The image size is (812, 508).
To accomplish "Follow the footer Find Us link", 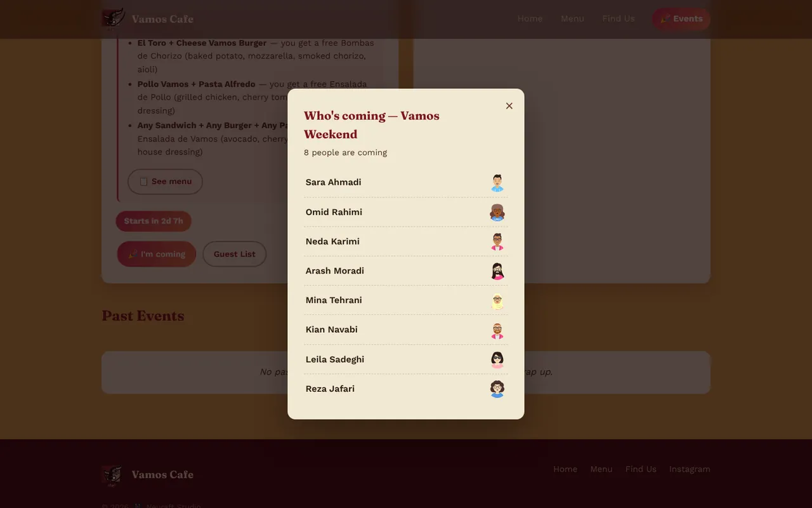I will pos(641,469).
